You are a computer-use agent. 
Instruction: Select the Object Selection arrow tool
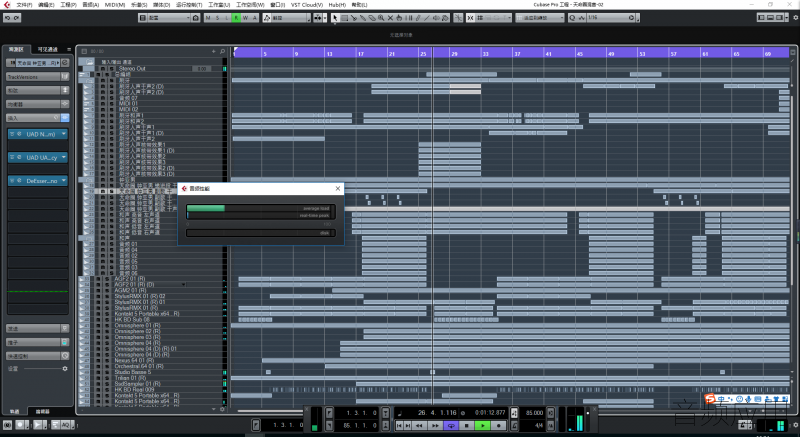point(335,18)
